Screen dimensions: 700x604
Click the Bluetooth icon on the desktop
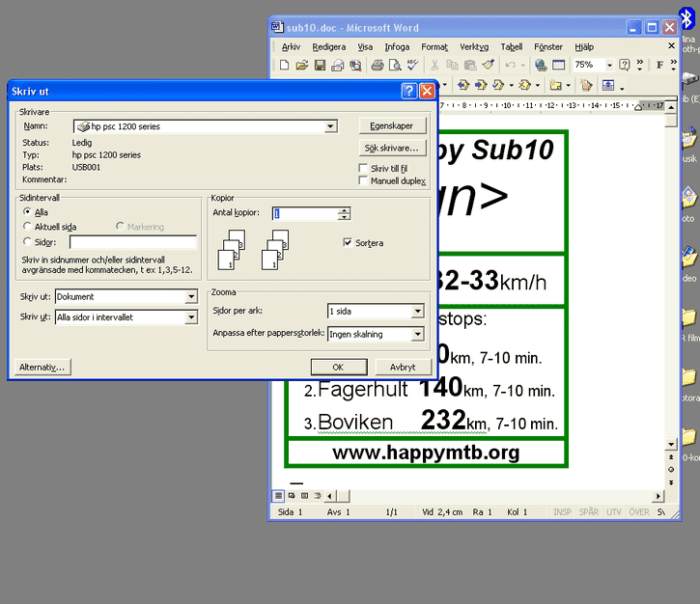click(686, 18)
